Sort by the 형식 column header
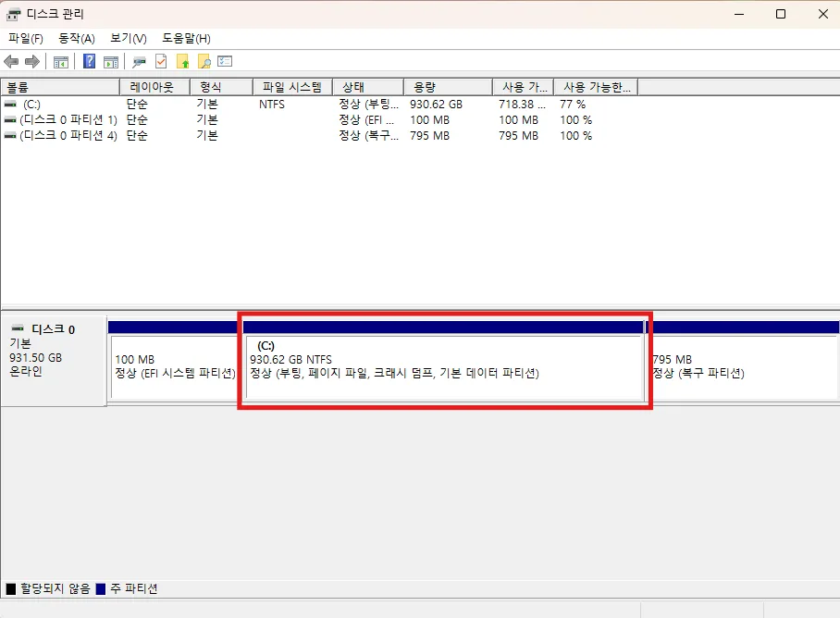This screenshot has width=840, height=618. tap(221, 87)
